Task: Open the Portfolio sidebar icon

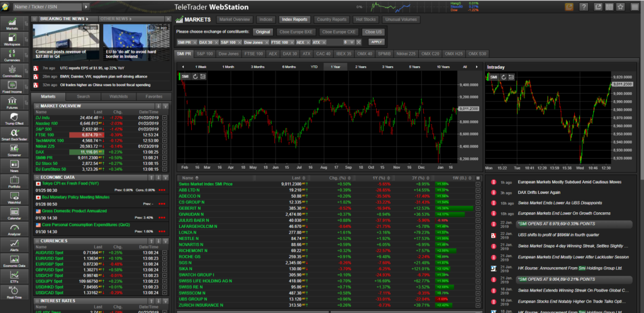Action: coord(13,182)
